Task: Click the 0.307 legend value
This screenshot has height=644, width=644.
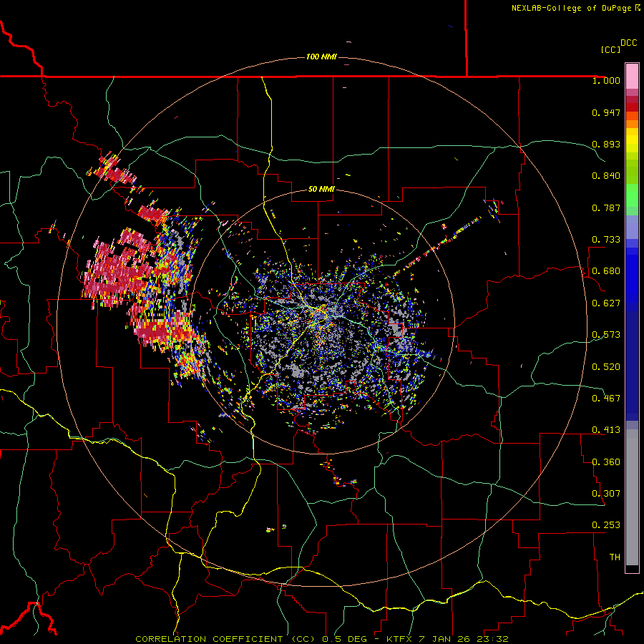Action: click(606, 494)
